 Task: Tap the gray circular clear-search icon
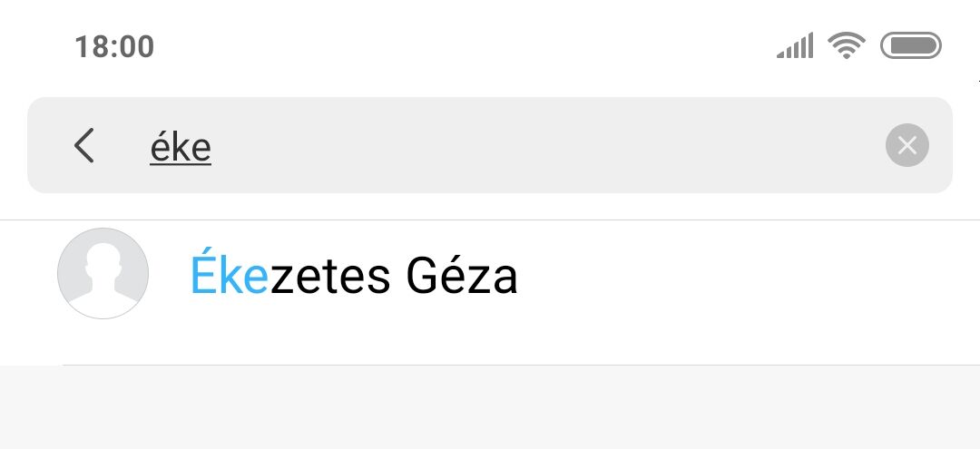pos(906,145)
